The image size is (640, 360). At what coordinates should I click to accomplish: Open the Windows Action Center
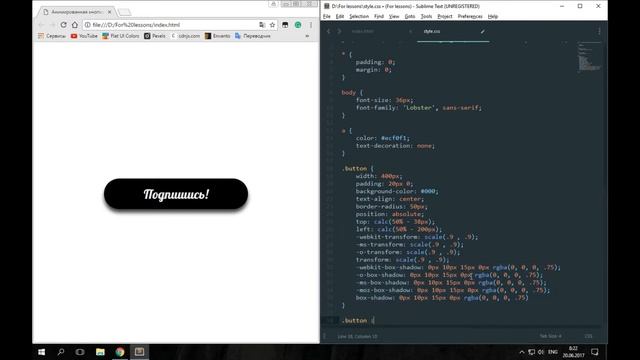[x=595, y=352]
